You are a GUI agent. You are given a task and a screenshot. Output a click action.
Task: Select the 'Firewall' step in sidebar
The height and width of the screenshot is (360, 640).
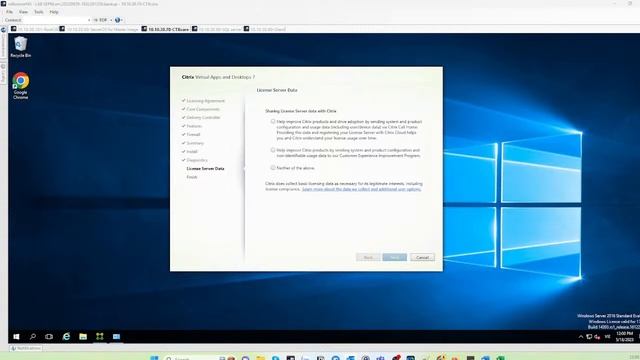point(193,135)
